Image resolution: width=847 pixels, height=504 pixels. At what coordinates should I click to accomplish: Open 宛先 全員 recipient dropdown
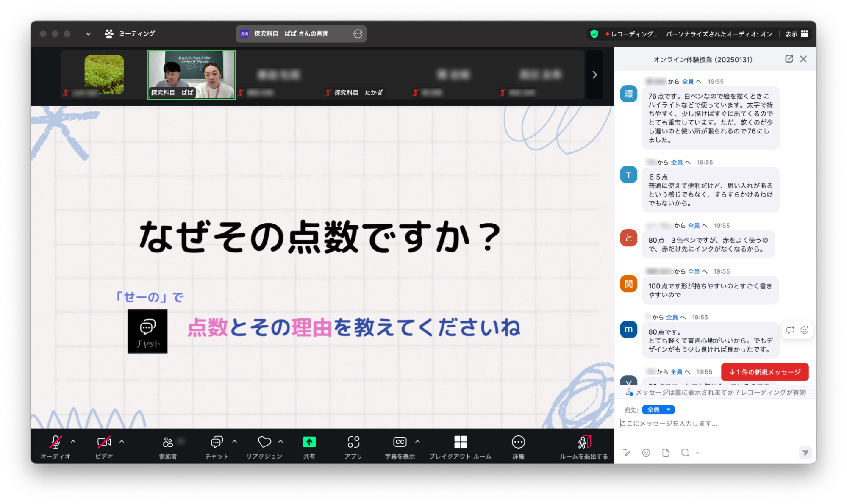[x=658, y=410]
